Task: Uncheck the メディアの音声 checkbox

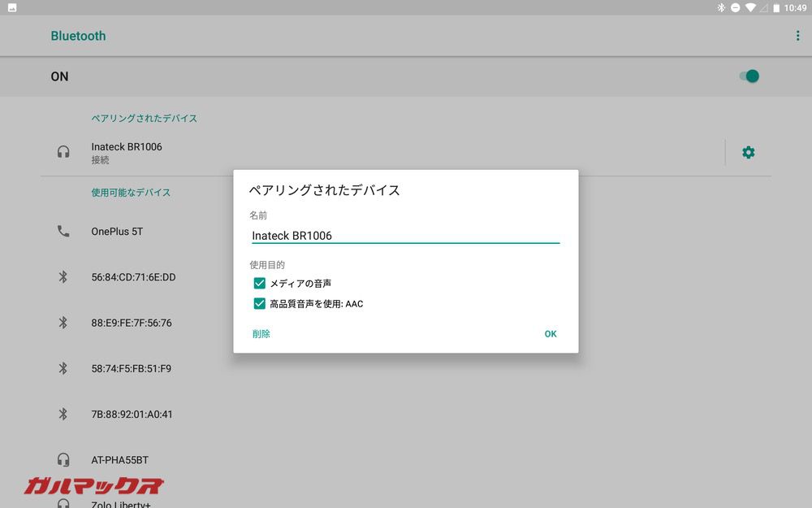Action: pos(259,283)
